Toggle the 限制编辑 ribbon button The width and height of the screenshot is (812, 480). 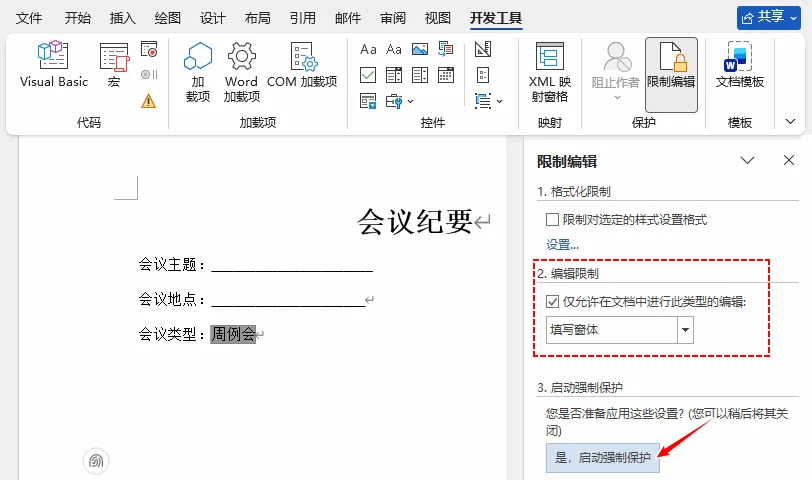pyautogui.click(x=671, y=75)
